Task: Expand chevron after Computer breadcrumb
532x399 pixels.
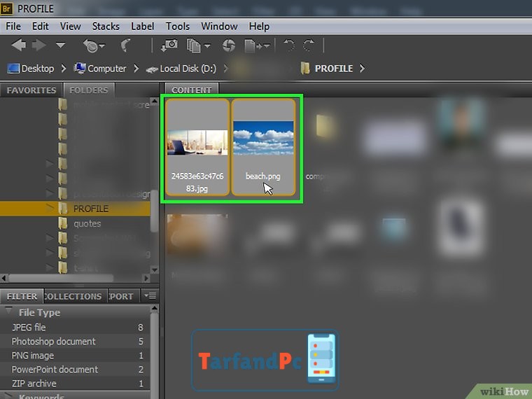Action: pos(136,69)
